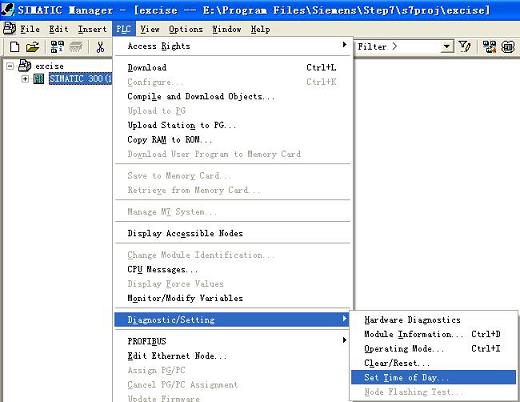Click the Simulation toolbar icon at far right
The height and width of the screenshot is (402, 520).
coord(508,47)
